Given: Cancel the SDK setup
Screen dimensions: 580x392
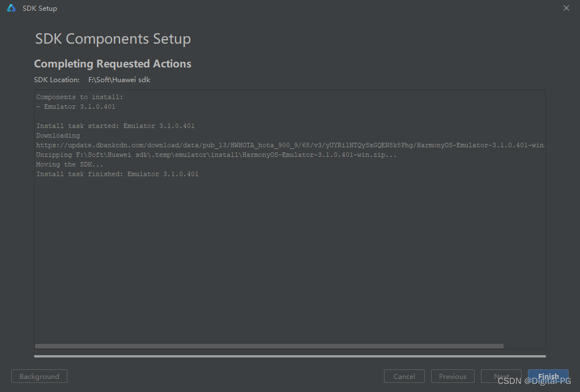Looking at the screenshot, I should coord(404,376).
